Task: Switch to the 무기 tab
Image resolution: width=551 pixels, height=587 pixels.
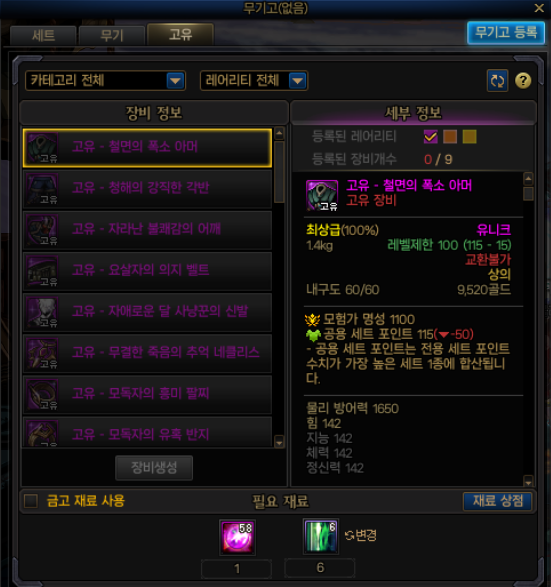Action: (112, 36)
